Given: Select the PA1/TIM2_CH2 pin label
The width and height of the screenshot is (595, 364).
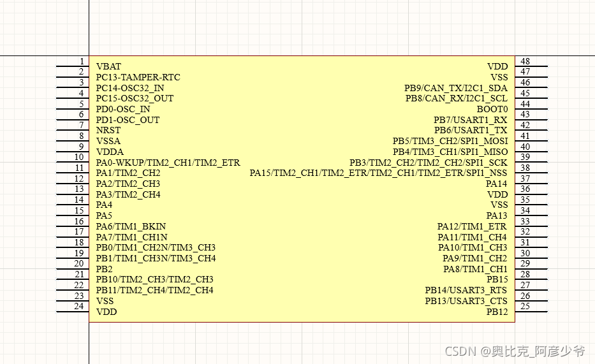Looking at the screenshot, I should [128, 173].
